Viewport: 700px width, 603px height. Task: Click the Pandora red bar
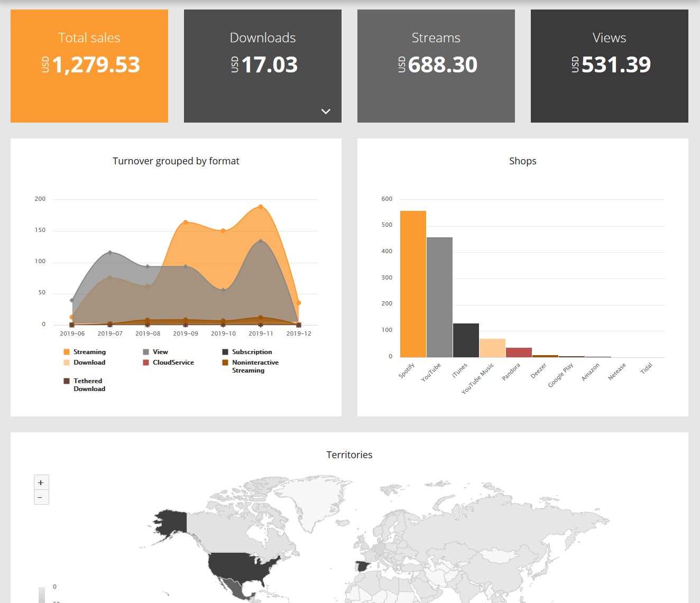tap(519, 352)
